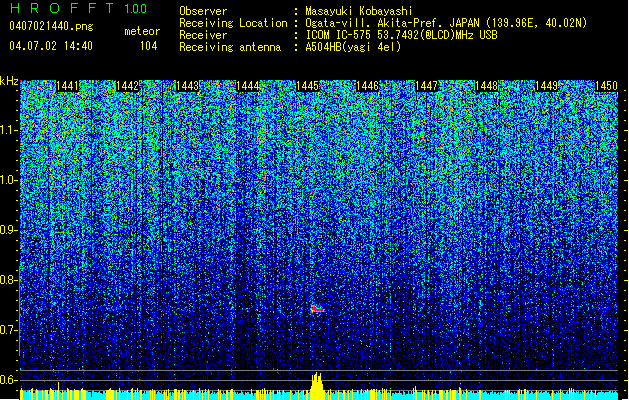Click the 1445 time marker
Screen dimensions: 629x400
(307, 86)
